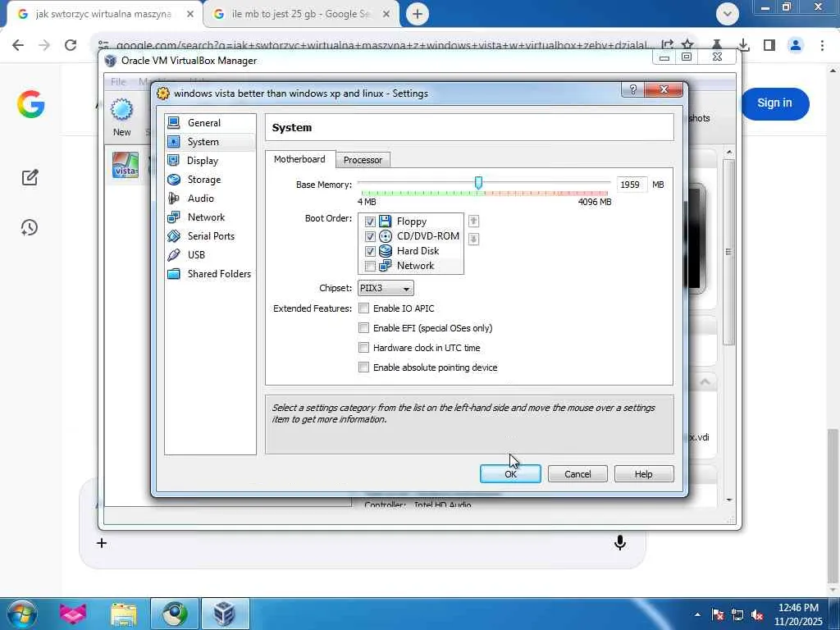Viewport: 840px width, 630px height.
Task: Select the Vista VM in VirtualBox list
Action: click(126, 166)
